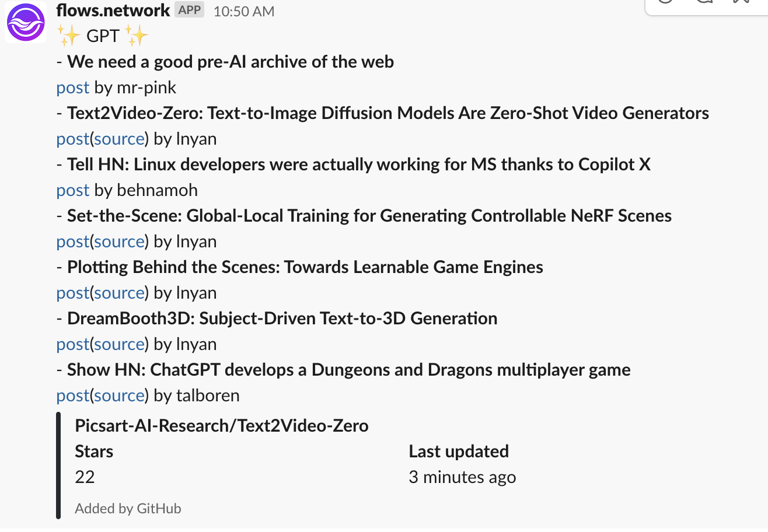768x532 pixels.
Task: Open the source link for Set-the-Scene
Action: tap(119, 242)
